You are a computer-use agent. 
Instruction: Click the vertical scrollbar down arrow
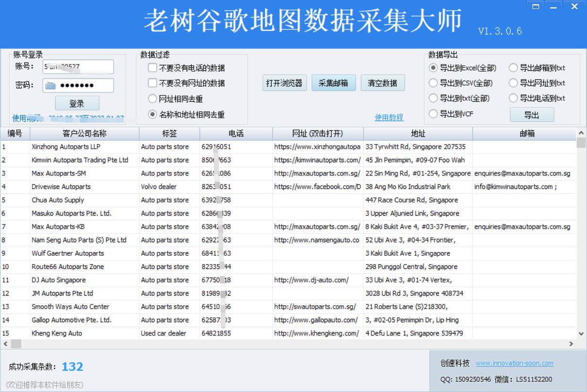(x=581, y=333)
